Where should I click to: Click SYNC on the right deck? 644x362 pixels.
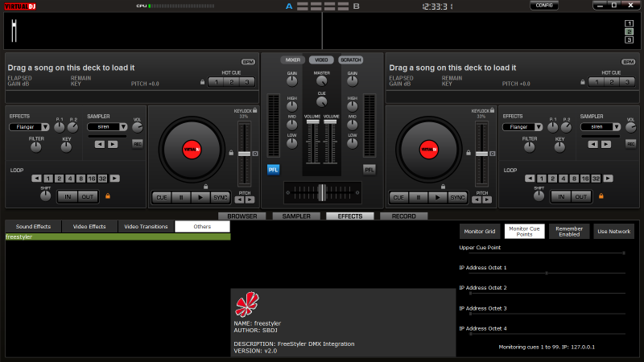(x=457, y=197)
